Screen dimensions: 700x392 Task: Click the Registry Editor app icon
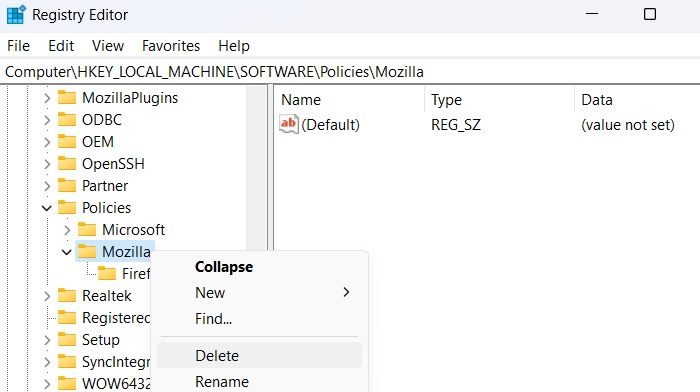point(16,14)
